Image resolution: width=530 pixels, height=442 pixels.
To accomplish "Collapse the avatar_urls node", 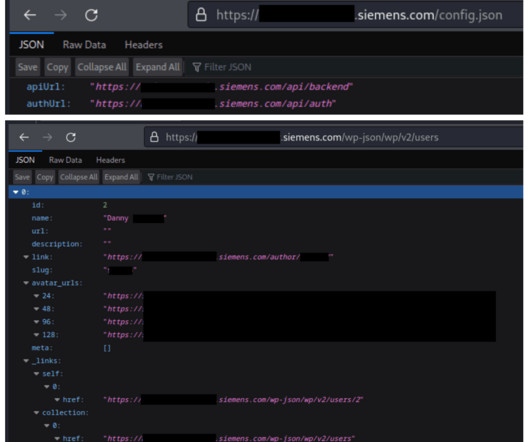I will coord(26,283).
